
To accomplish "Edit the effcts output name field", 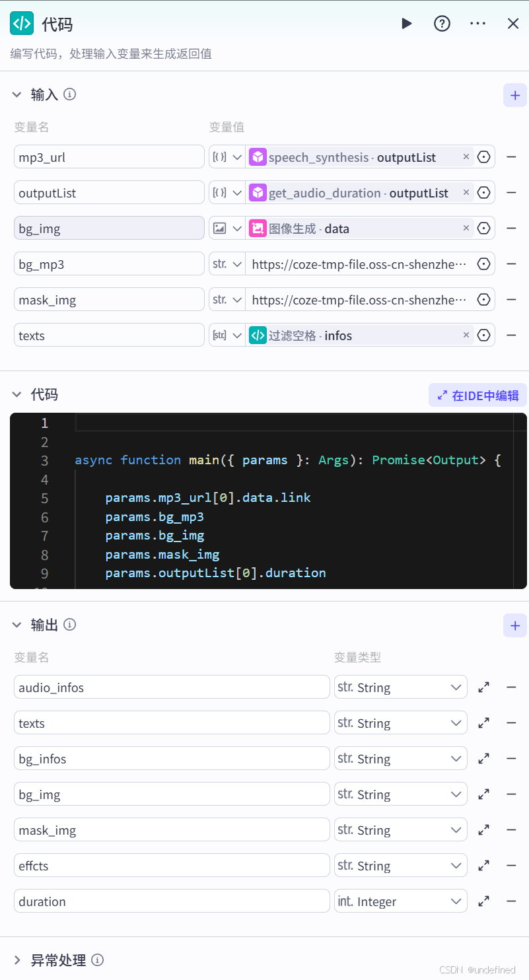I will point(172,865).
